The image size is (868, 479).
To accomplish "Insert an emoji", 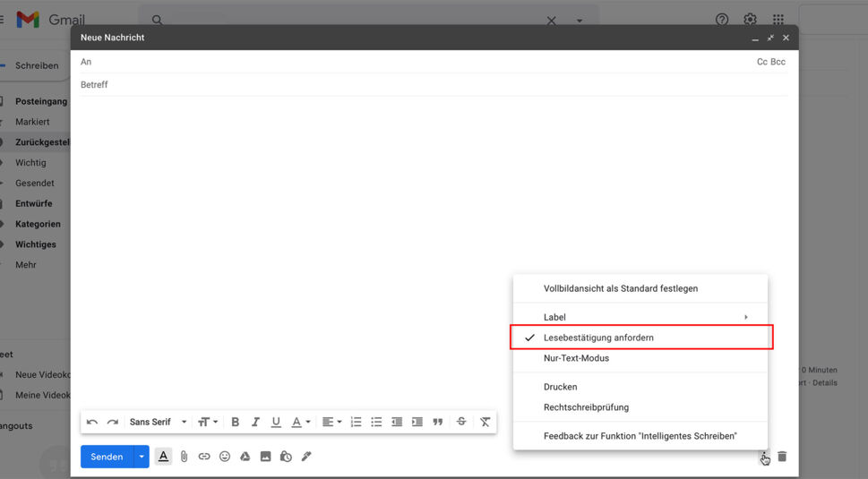I will 225,457.
